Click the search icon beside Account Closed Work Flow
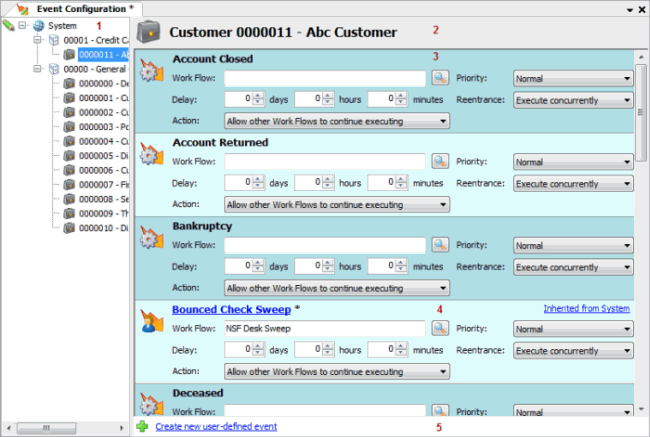650x437 pixels. [440, 77]
